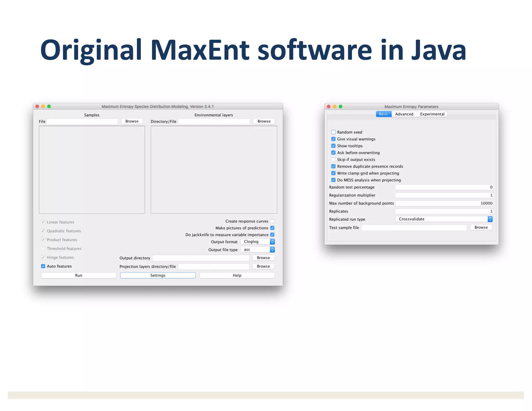532x411 pixels.
Task: Click Projection layers directory/file field
Action: (x=214, y=267)
